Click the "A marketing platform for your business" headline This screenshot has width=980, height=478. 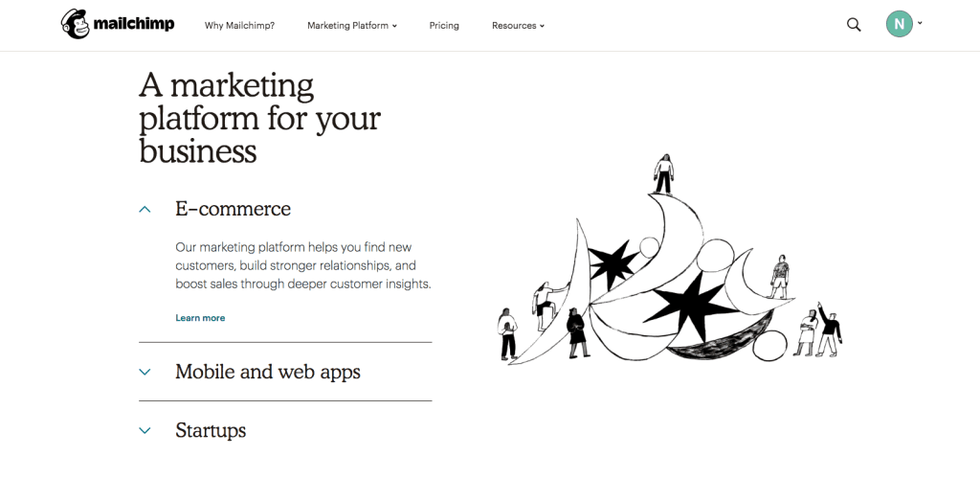point(259,119)
